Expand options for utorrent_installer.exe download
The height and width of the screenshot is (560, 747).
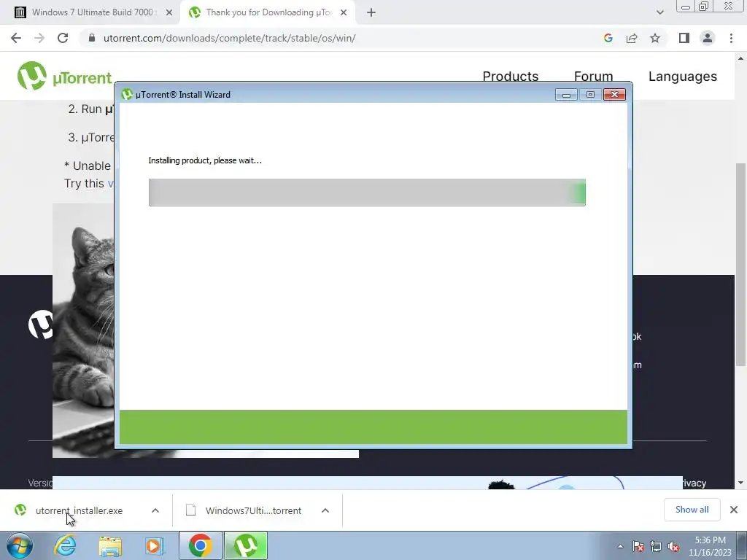pyautogui.click(x=155, y=510)
